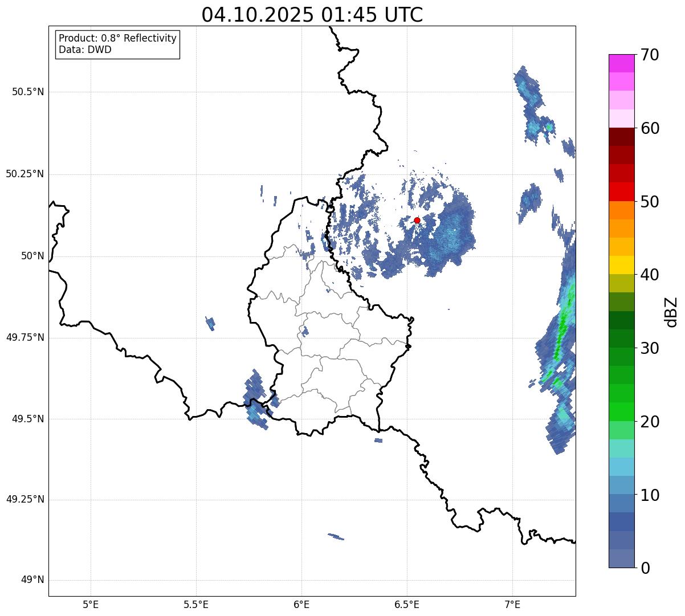Click the "5.5°E" longitude label
This screenshot has width=685, height=616.
click(x=196, y=604)
